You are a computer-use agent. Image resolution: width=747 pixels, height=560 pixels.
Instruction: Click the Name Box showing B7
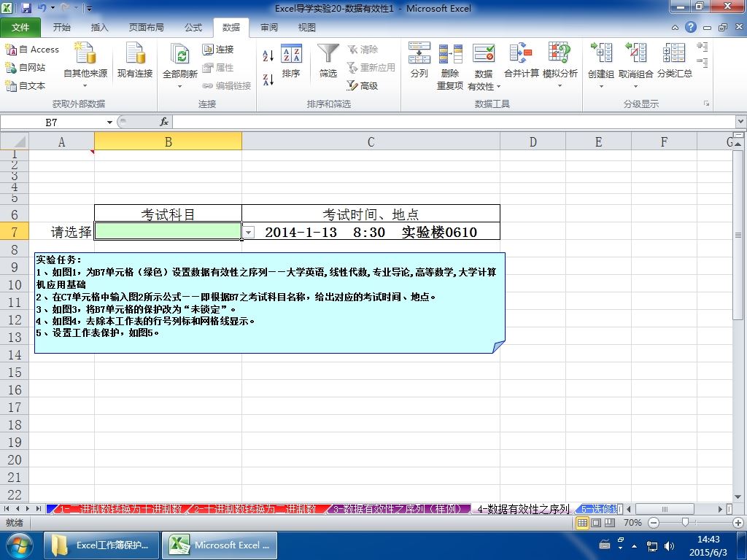pos(53,122)
